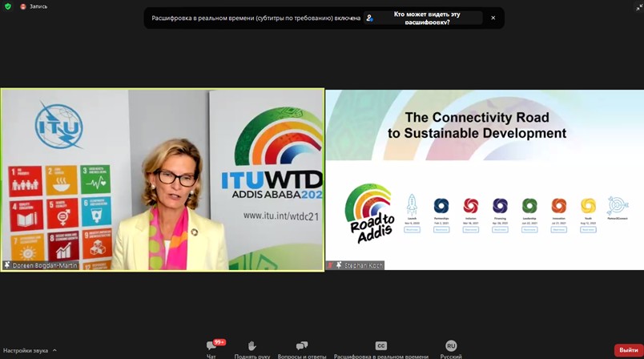The height and width of the screenshot is (359, 644).
Task: Click the Partner2Connect target icon
Action: [618, 206]
